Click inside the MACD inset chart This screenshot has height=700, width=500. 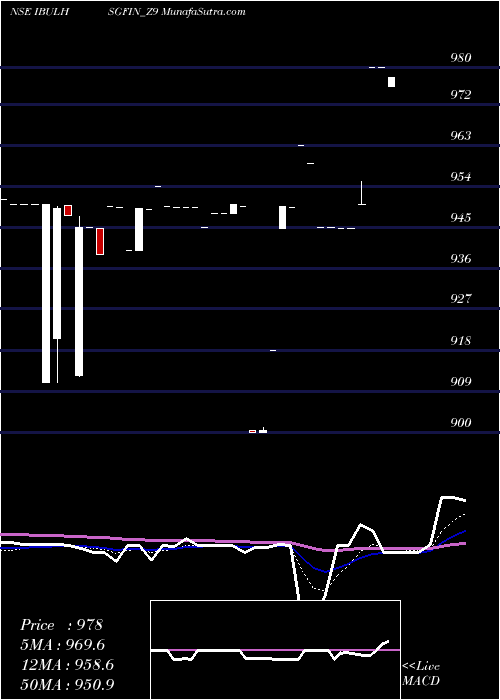[275, 650]
